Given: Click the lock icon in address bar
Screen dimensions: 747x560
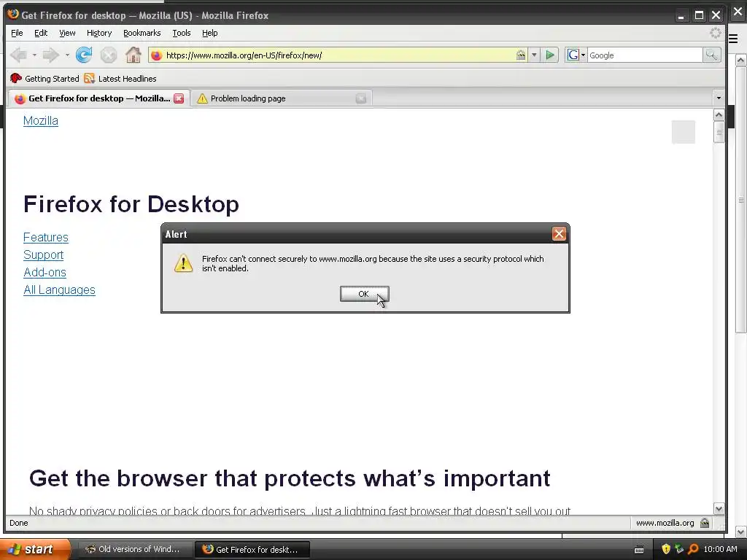Looking at the screenshot, I should (x=521, y=55).
